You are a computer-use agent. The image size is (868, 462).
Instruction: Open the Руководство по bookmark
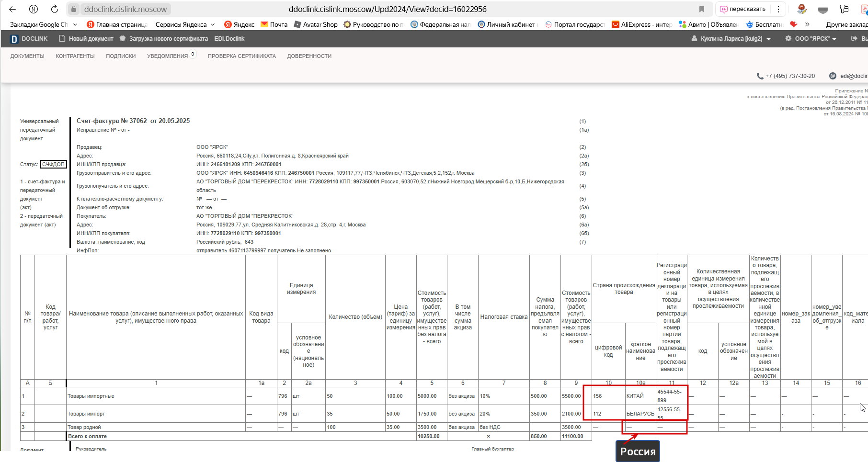[374, 24]
